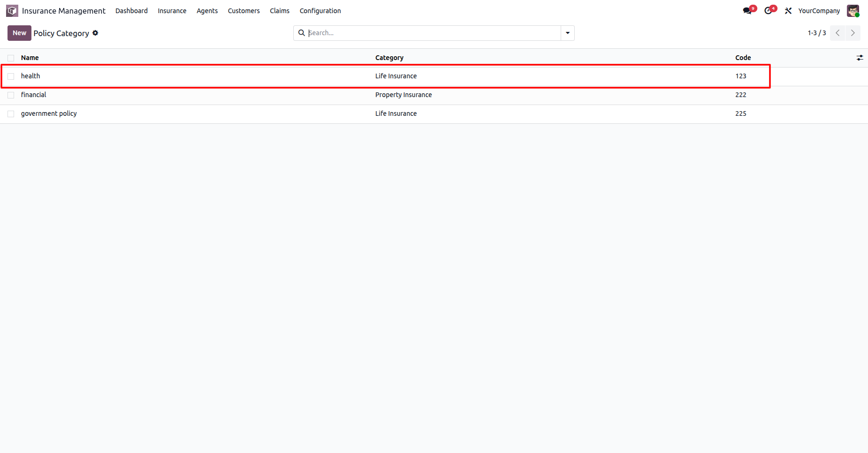This screenshot has width=868, height=453.
Task: Toggle the select-all checkbox in header
Action: pyautogui.click(x=11, y=58)
